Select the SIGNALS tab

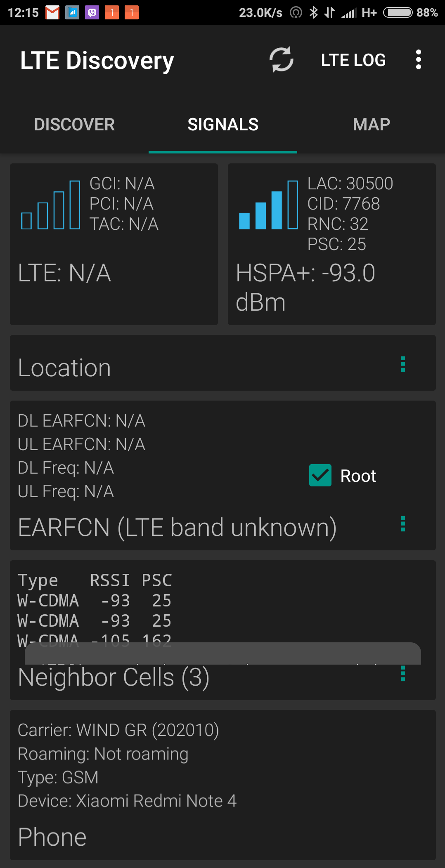pos(223,125)
